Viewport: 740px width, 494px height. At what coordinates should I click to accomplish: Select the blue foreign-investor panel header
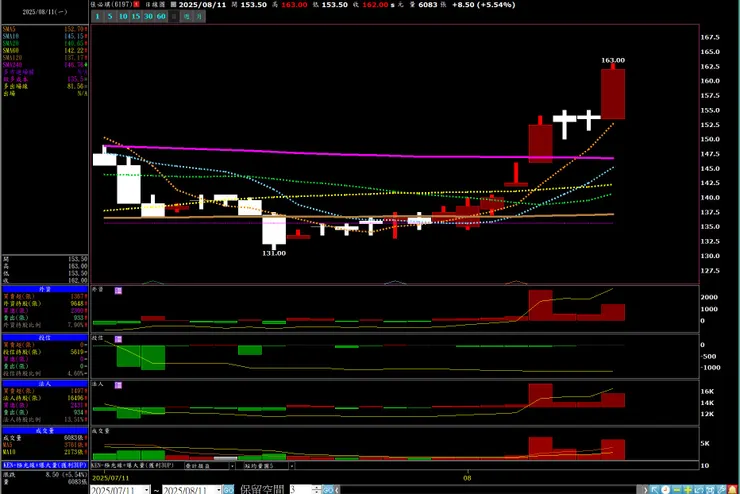[45, 289]
